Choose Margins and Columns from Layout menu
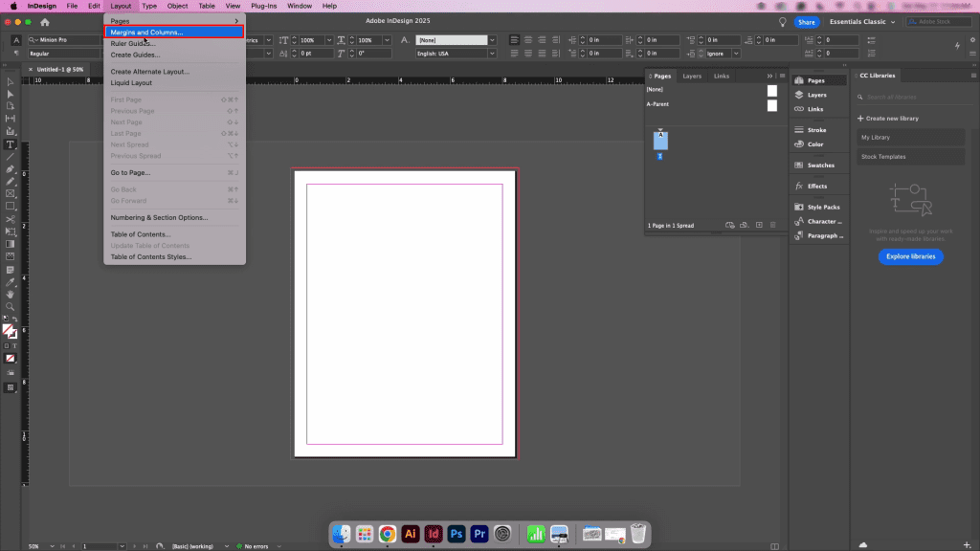Screen dimensions: 980x551 [x=148, y=32]
